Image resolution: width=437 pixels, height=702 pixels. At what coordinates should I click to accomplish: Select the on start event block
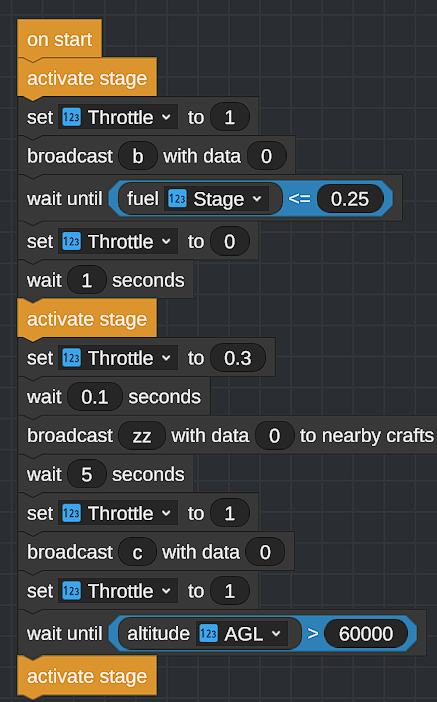(x=60, y=39)
